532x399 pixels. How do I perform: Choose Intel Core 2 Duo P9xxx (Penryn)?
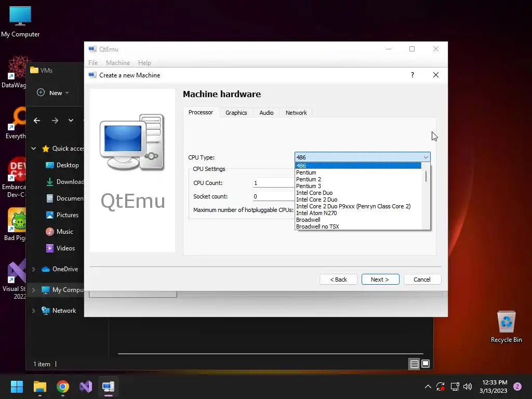tap(358, 206)
